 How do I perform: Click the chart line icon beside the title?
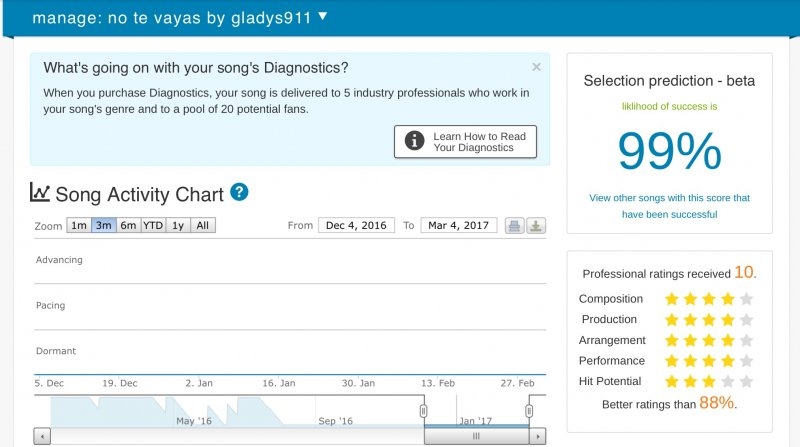tap(40, 192)
